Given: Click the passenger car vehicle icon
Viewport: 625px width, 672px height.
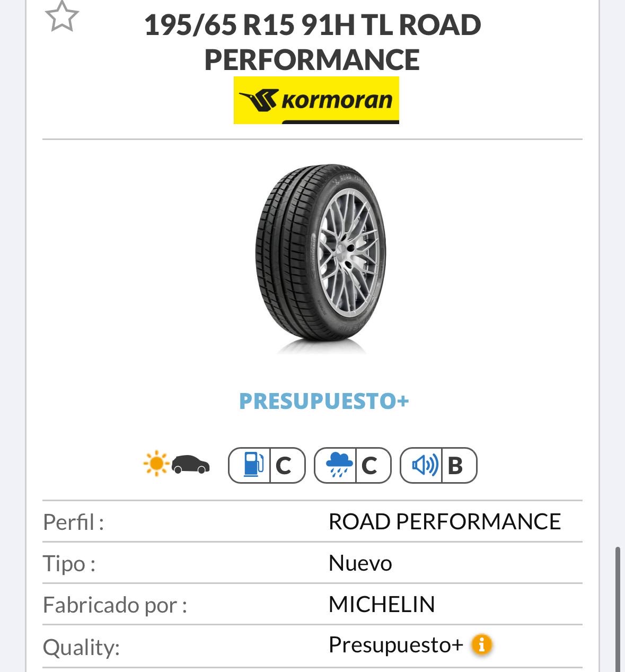Looking at the screenshot, I should [191, 465].
